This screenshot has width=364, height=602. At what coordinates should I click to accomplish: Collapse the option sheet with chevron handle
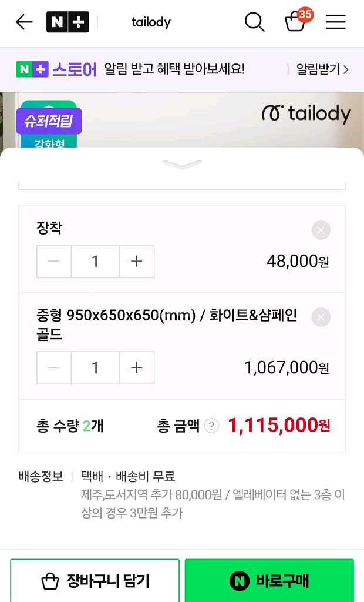tap(182, 165)
